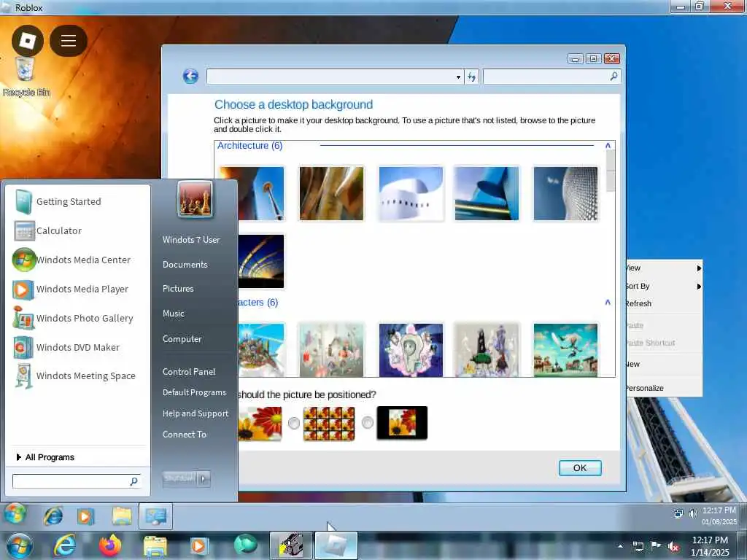Open the Roblox logo menu button
The height and width of the screenshot is (560, 747).
(28, 41)
